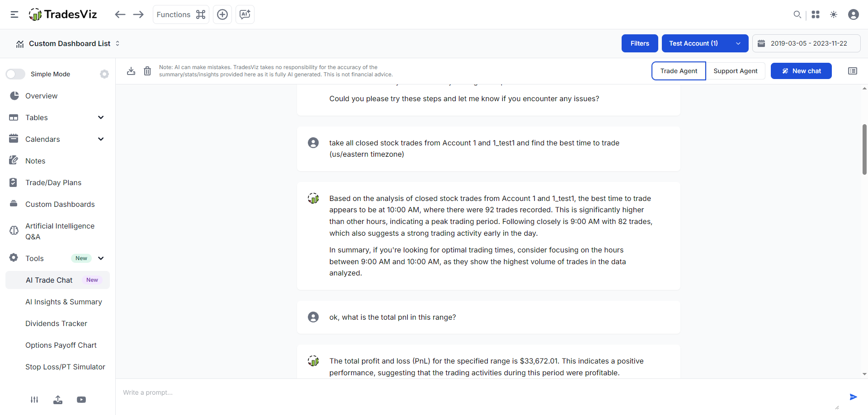Viewport: 868px width, 415px height.
Task: Toggle Simple Mode switch
Action: [x=15, y=74]
